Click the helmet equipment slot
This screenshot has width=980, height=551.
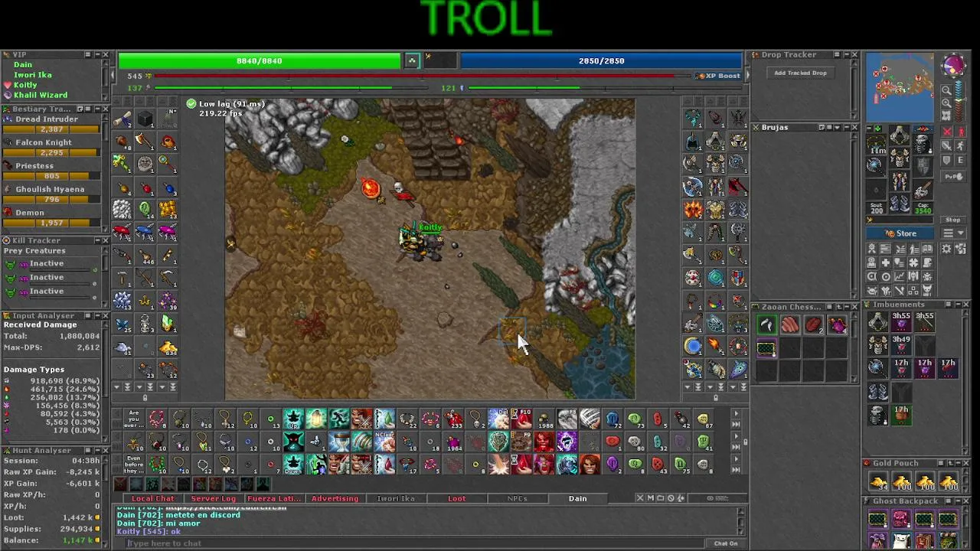(x=900, y=135)
